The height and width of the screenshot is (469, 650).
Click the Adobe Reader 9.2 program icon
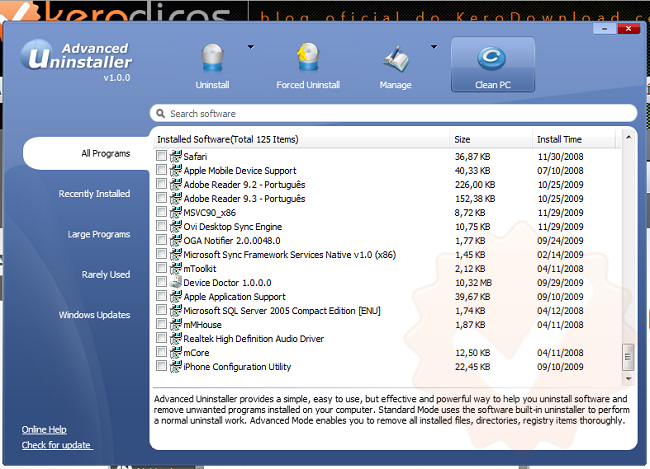[175, 185]
